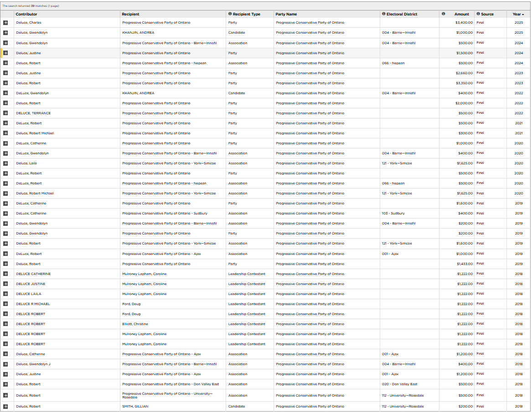Click the info icon beside Recipient Type header
Screen dimensions: 532x413
[x=230, y=14]
